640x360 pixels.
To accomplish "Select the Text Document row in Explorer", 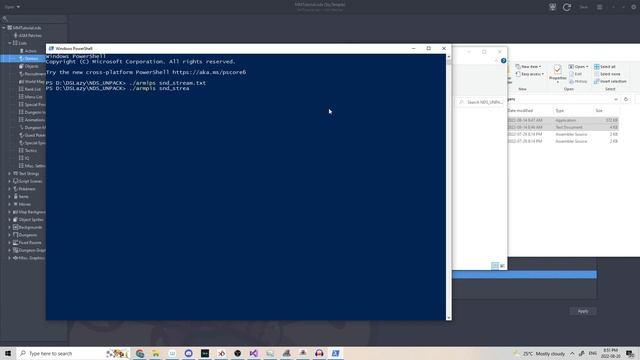I will pos(563,127).
